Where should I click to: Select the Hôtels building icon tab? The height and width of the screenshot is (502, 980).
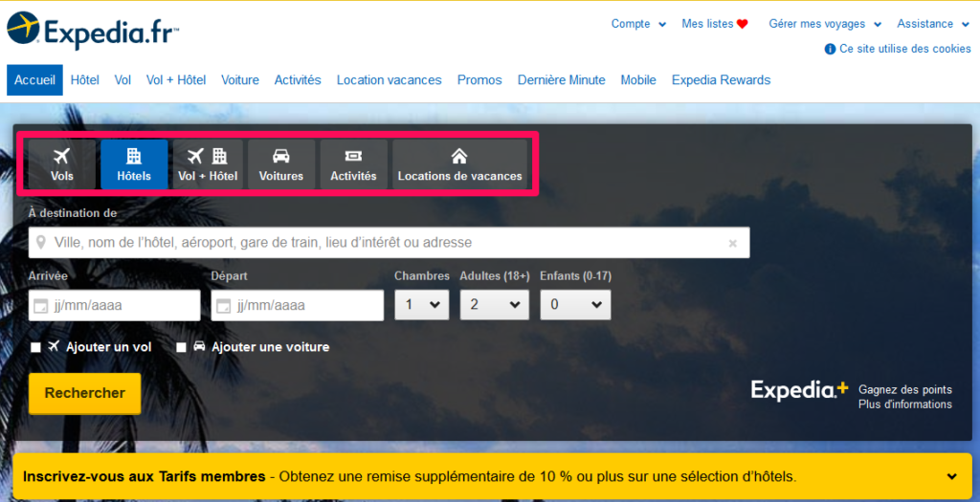(134, 157)
